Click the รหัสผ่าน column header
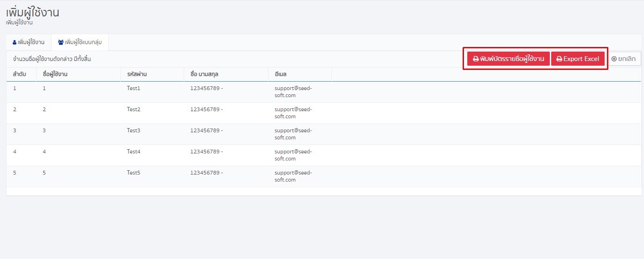The width and height of the screenshot is (644, 259). point(152,74)
